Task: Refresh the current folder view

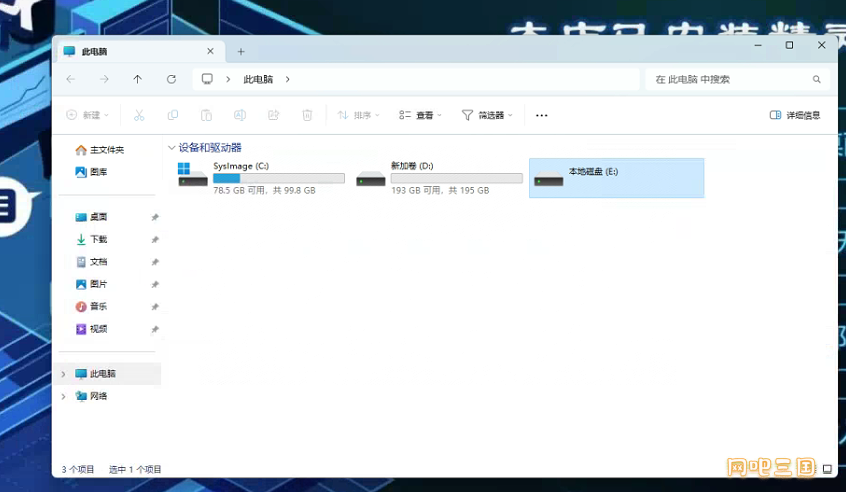Action: pos(171,79)
